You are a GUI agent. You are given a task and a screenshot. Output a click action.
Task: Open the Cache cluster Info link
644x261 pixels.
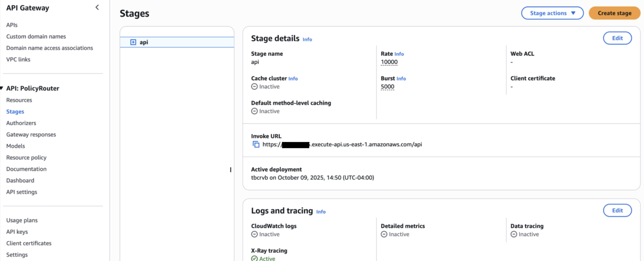pos(293,79)
